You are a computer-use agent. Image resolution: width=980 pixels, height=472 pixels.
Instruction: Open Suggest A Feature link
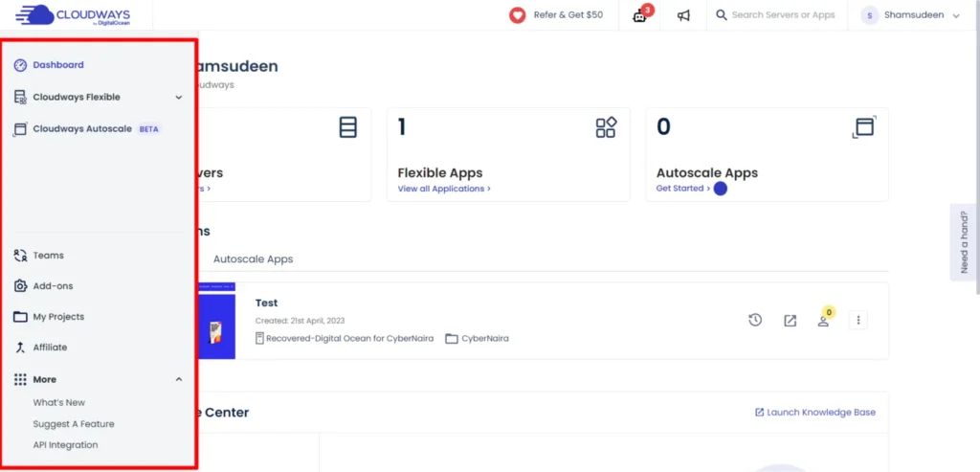click(x=74, y=424)
